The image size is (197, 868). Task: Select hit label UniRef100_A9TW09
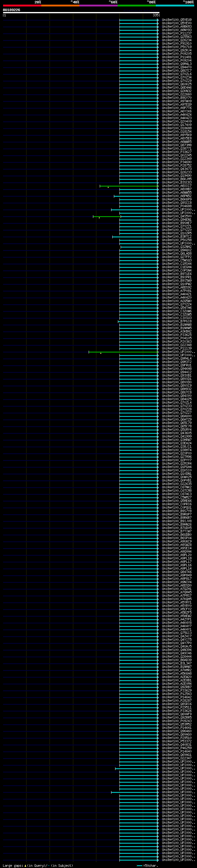pyautogui.click(x=177, y=101)
